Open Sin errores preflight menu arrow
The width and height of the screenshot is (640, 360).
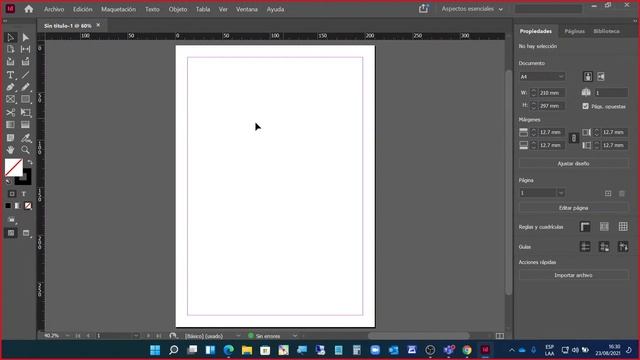tap(295, 336)
